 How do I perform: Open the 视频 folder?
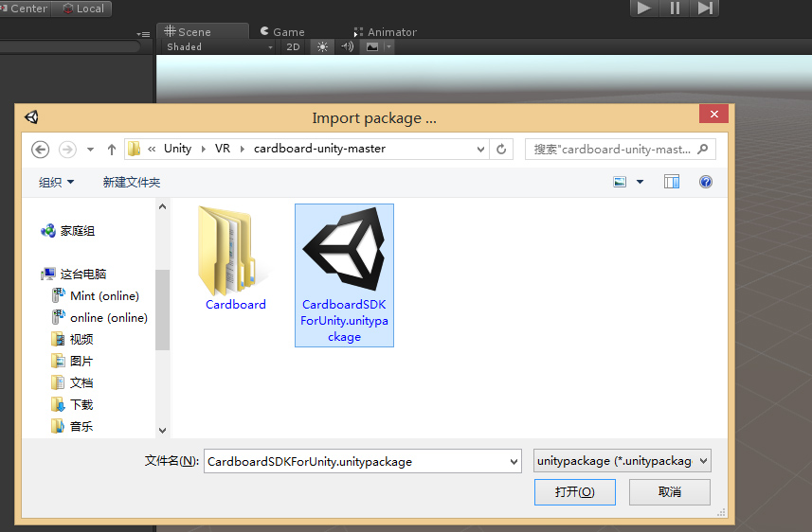[73, 339]
